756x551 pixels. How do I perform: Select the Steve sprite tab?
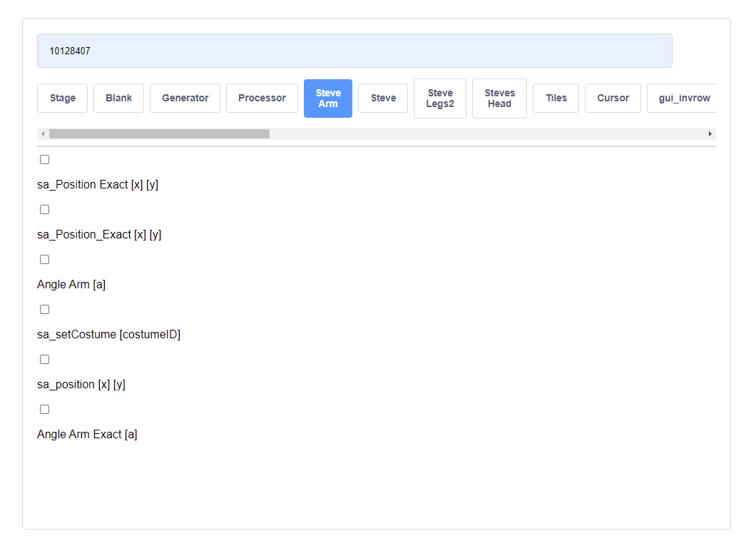pyautogui.click(x=383, y=98)
